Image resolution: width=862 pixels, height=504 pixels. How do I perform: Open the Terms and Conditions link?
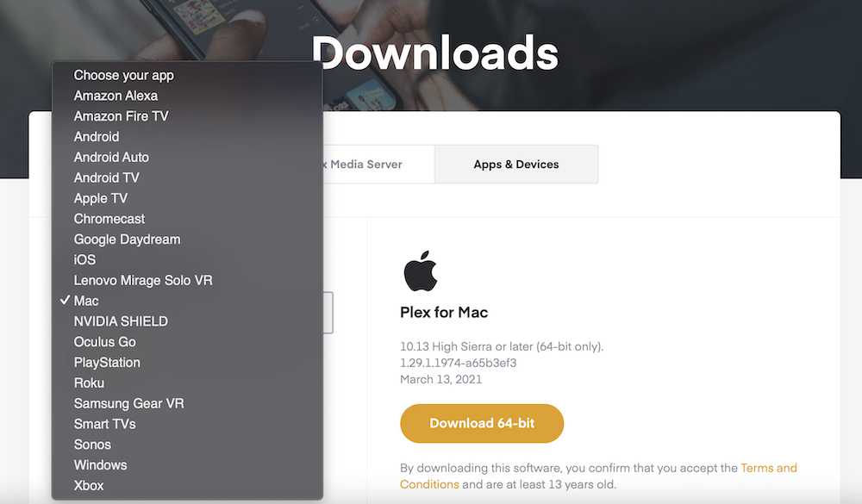click(x=598, y=476)
